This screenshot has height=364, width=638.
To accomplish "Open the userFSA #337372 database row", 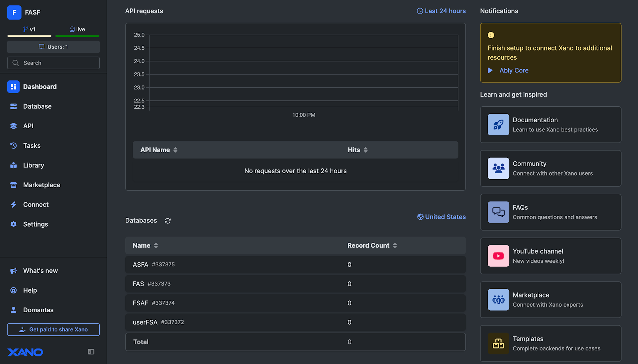I will (295, 322).
